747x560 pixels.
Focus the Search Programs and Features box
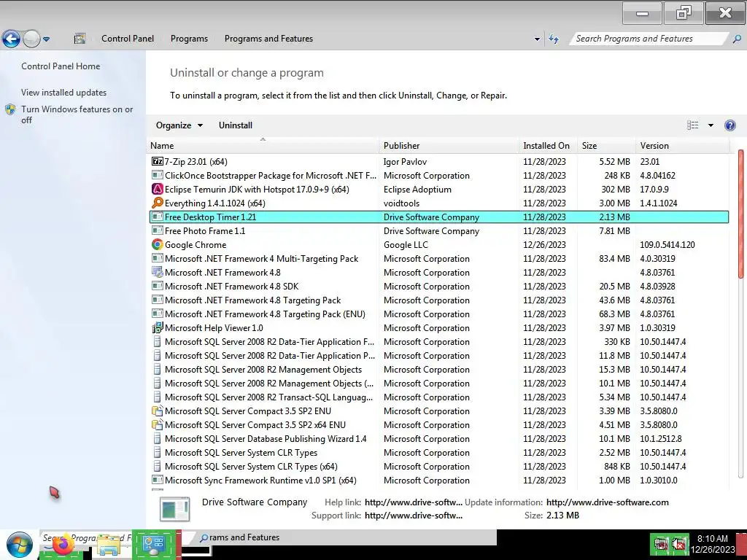[x=648, y=39]
